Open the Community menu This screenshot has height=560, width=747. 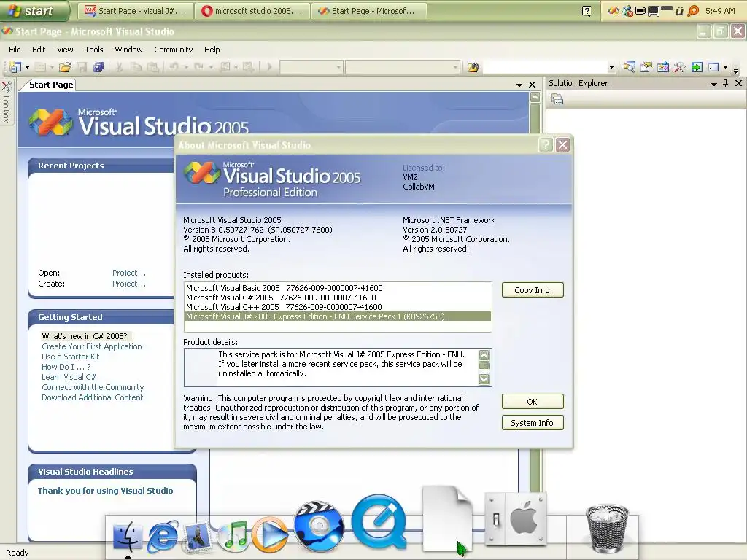tap(174, 50)
